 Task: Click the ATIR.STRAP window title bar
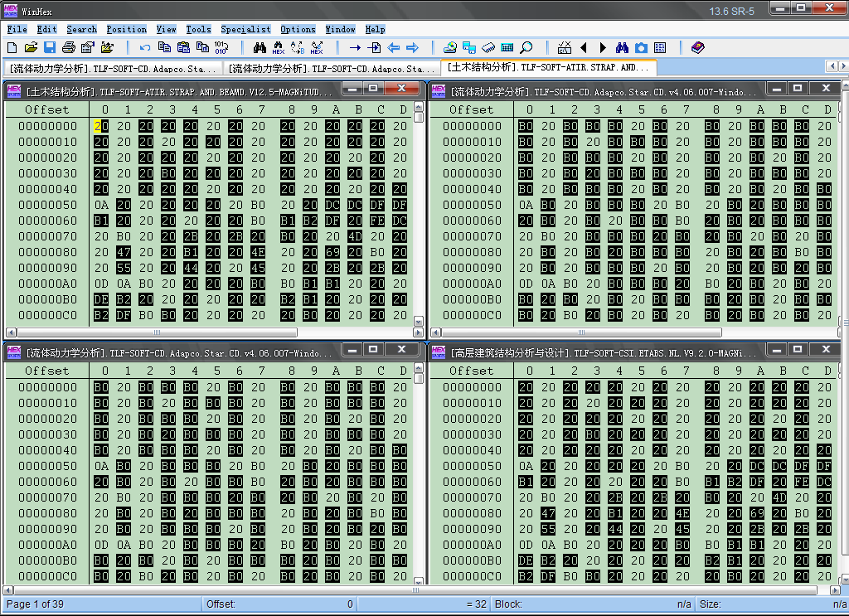click(x=213, y=91)
